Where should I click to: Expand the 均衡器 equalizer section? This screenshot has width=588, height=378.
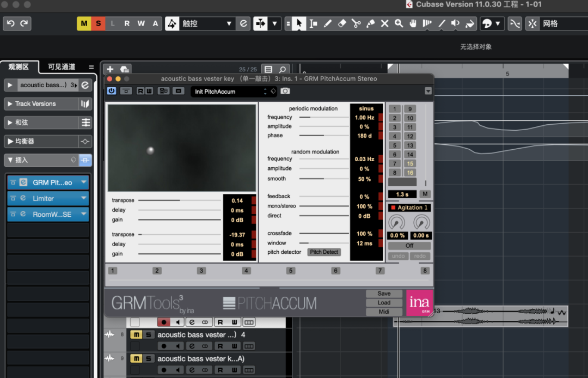point(10,142)
